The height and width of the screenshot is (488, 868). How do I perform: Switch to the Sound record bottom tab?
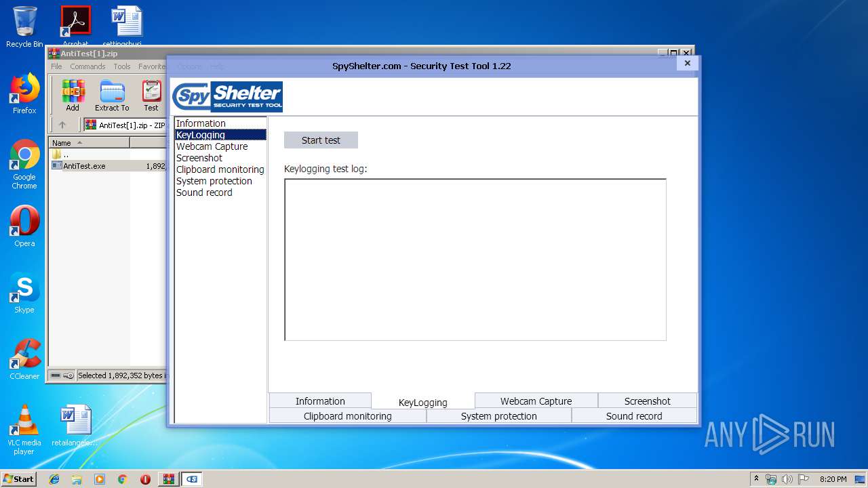[x=634, y=415]
